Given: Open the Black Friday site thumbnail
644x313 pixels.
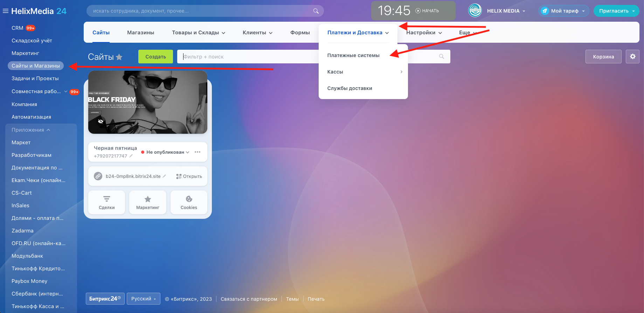Looking at the screenshot, I should pyautogui.click(x=147, y=102).
